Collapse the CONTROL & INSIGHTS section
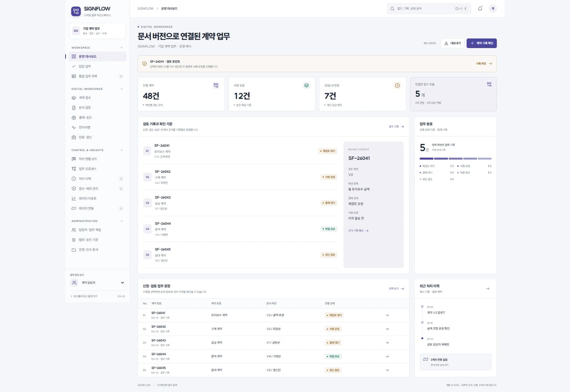This screenshot has height=392, width=570. pos(121,150)
